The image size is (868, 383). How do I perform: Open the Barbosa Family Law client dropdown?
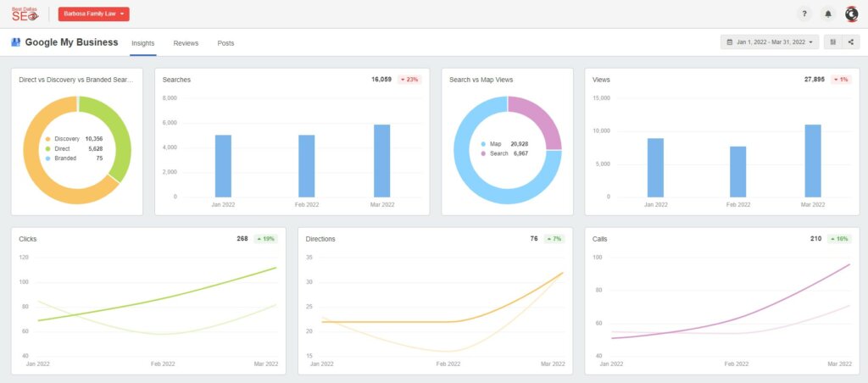coord(94,14)
